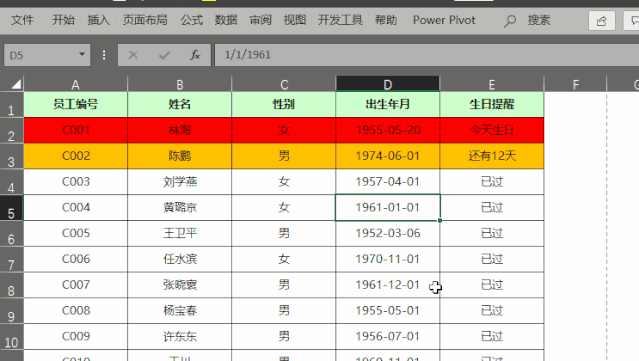This screenshot has width=639, height=361.
Task: Open the 开发工具 tab
Action: click(340, 20)
